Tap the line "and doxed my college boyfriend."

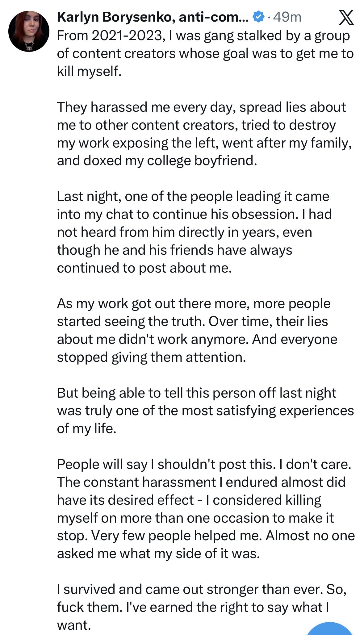[157, 161]
